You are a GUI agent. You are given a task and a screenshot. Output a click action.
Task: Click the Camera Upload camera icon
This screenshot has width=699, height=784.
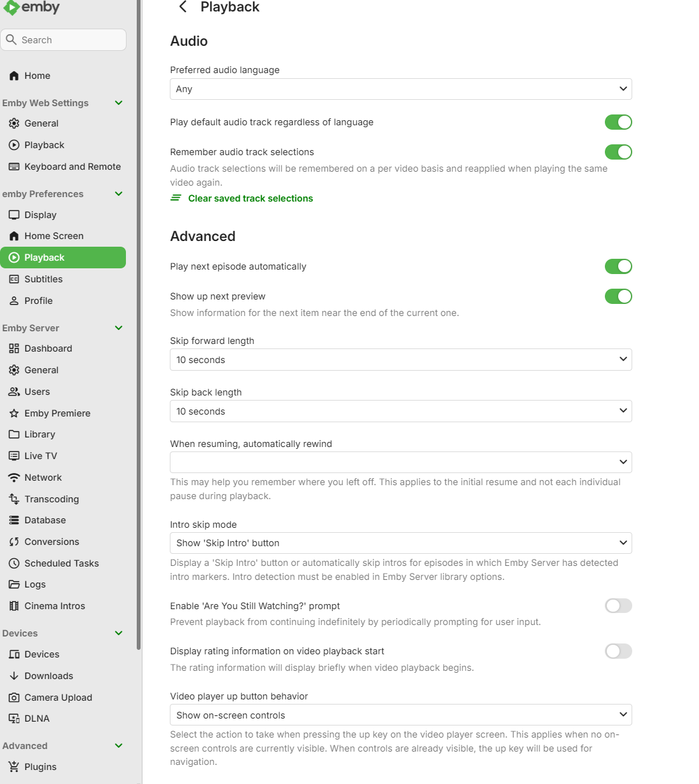click(x=14, y=698)
